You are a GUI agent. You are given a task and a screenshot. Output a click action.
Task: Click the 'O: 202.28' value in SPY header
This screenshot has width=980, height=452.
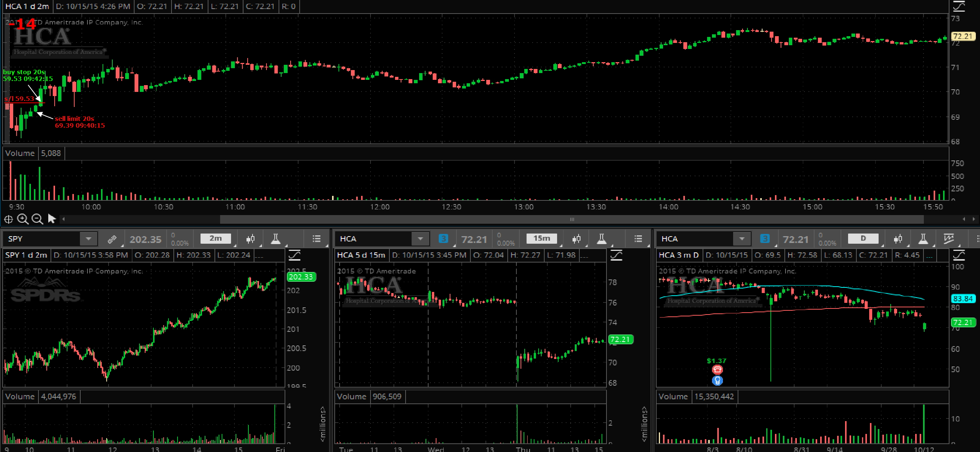(152, 255)
